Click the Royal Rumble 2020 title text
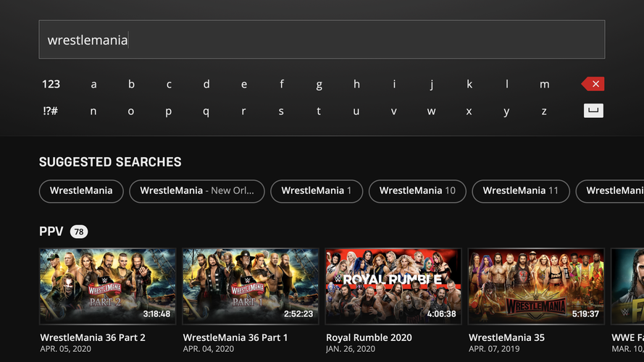 (x=369, y=337)
